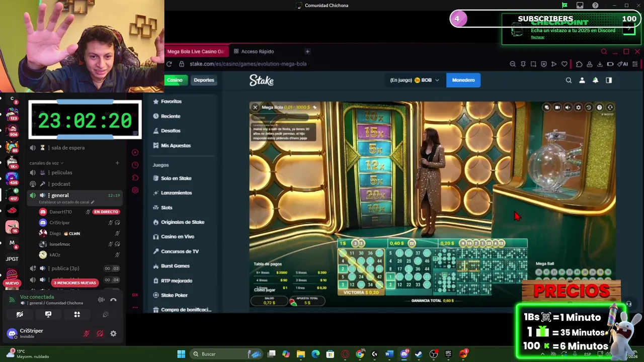Toggle Discord noise suppression waveform icon

coord(101,300)
